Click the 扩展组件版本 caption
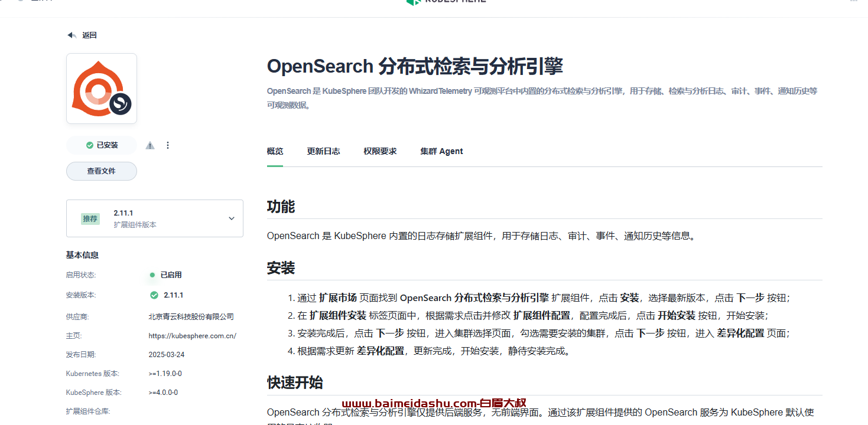Image resolution: width=868 pixels, height=425 pixels. pos(135,225)
